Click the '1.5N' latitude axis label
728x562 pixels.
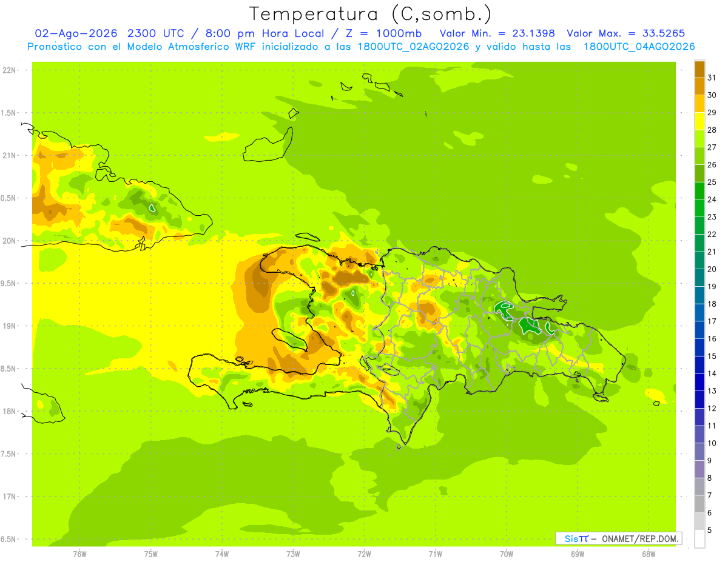coord(9,113)
